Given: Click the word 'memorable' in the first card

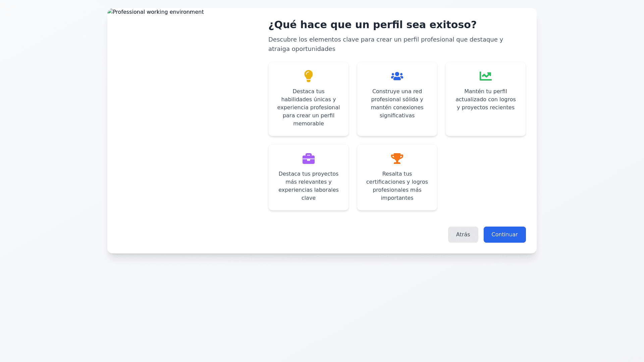Looking at the screenshot, I should (308, 124).
